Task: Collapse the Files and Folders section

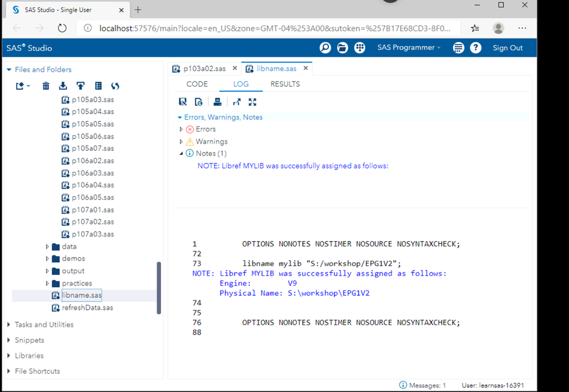Action: 9,70
